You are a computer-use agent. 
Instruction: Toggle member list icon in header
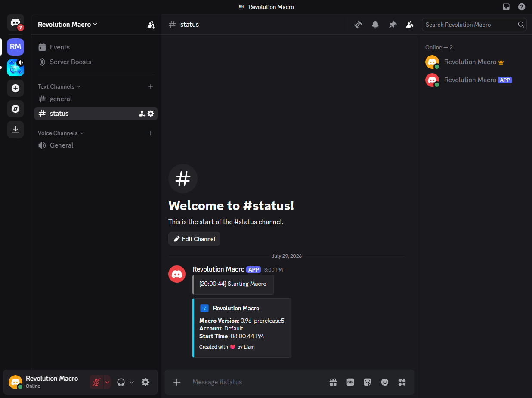point(410,25)
